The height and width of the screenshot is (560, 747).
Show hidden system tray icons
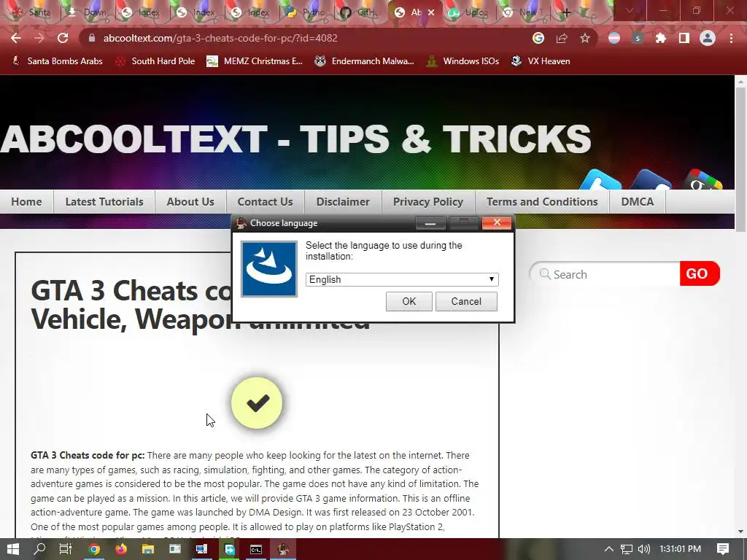pos(609,549)
